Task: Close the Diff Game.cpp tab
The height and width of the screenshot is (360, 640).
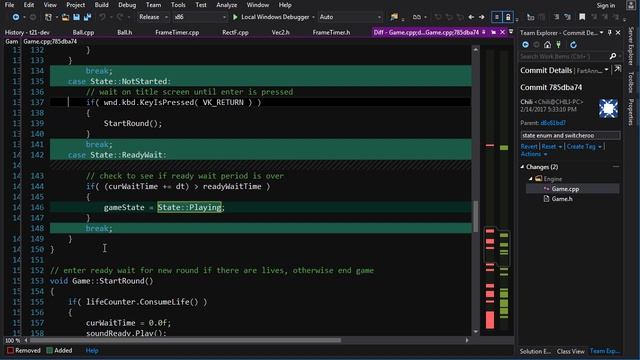Action: click(502, 32)
